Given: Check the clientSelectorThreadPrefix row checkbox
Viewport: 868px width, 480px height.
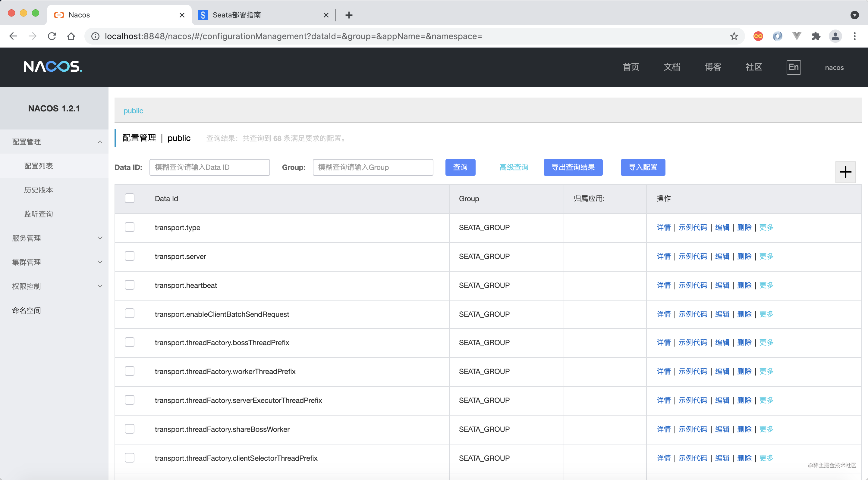Looking at the screenshot, I should (129, 458).
